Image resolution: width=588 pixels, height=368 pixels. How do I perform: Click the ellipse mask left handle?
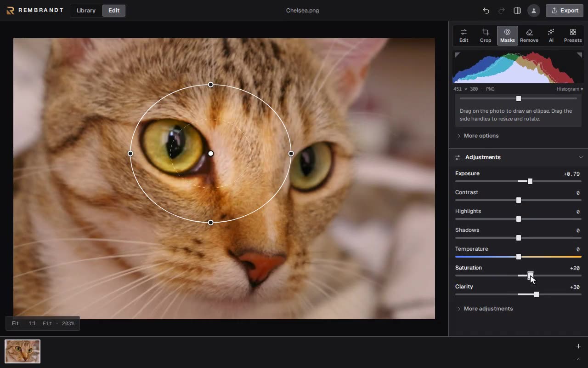130,154
